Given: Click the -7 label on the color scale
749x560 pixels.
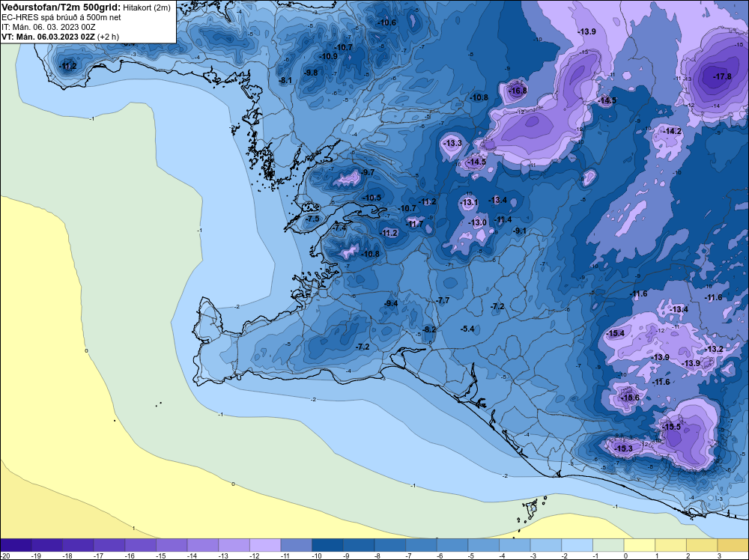Looking at the screenshot, I should (408, 556).
